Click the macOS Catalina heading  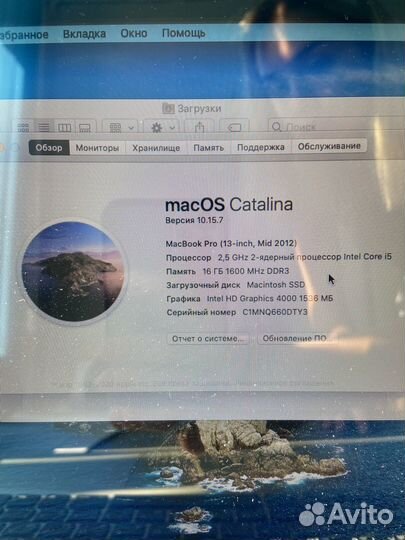229,205
